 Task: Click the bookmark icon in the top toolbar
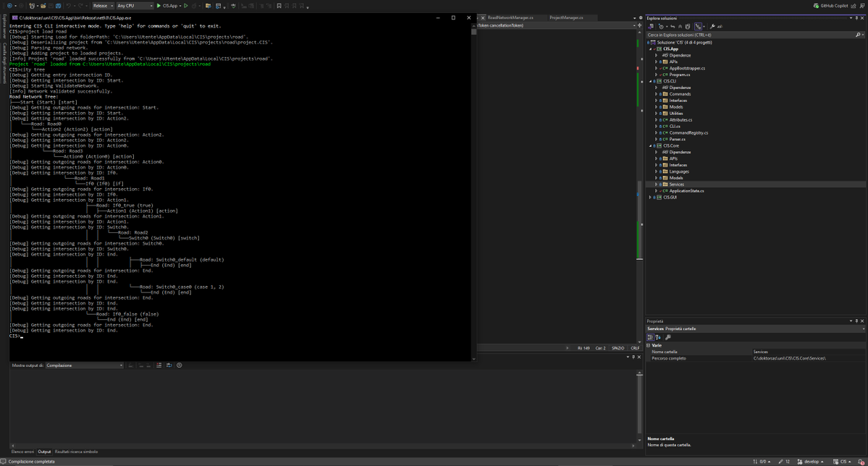[x=279, y=6]
